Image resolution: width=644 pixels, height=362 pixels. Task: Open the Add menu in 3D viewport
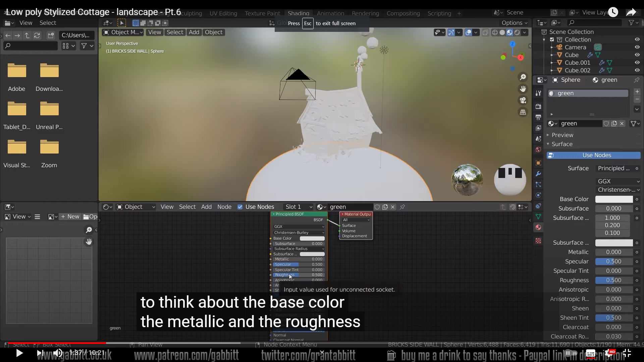pos(194,32)
